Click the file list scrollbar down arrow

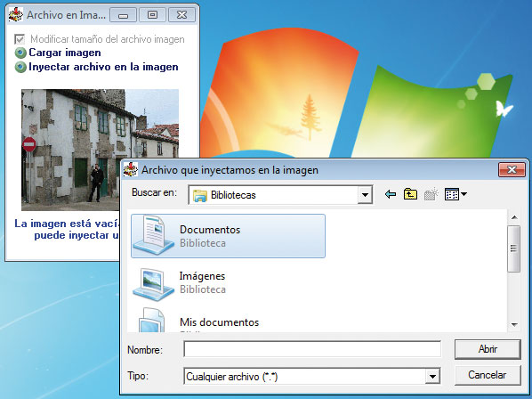(514, 325)
